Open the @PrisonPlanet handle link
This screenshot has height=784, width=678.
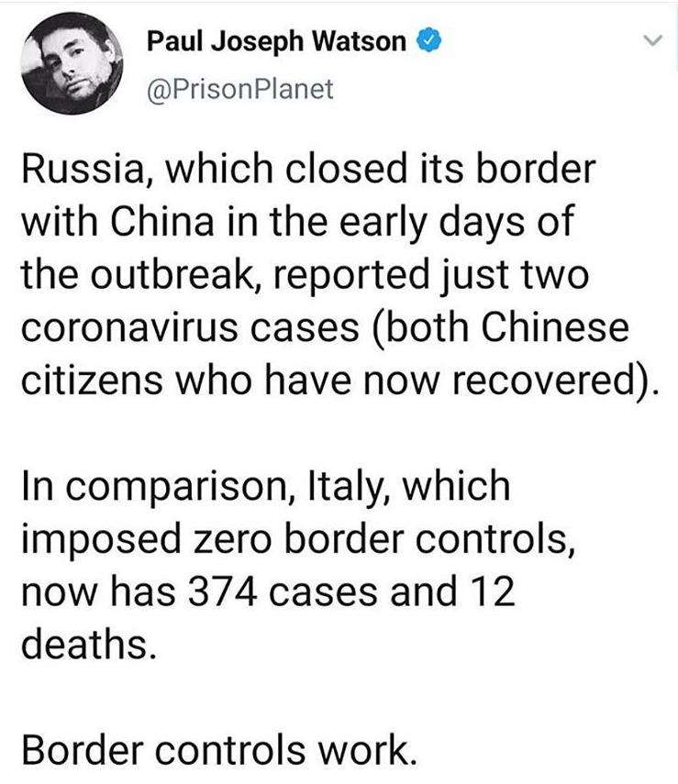pos(227,89)
